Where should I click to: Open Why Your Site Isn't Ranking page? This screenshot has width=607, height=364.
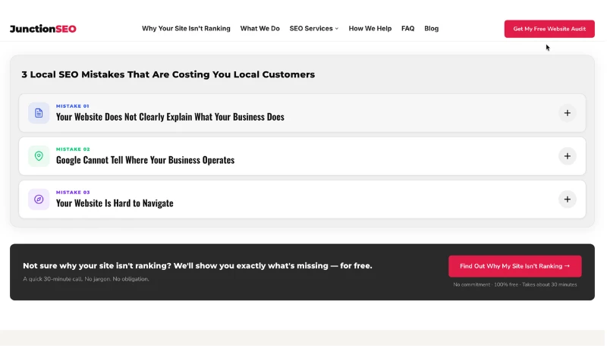[x=186, y=29]
